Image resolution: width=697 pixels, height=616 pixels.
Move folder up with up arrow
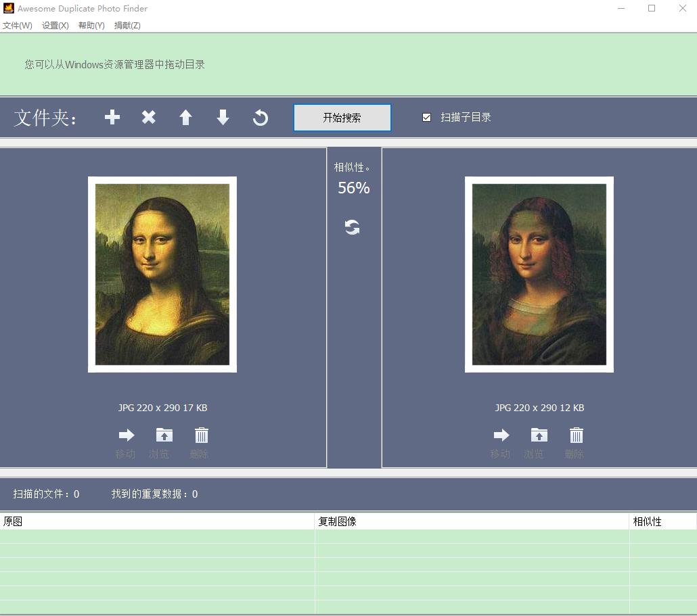(185, 118)
